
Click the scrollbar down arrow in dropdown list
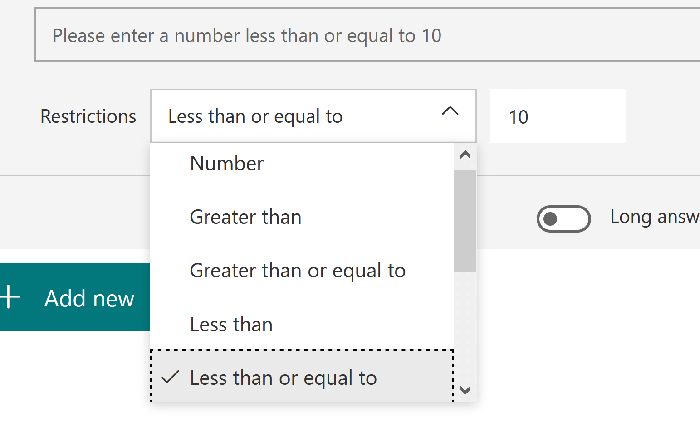(x=465, y=390)
